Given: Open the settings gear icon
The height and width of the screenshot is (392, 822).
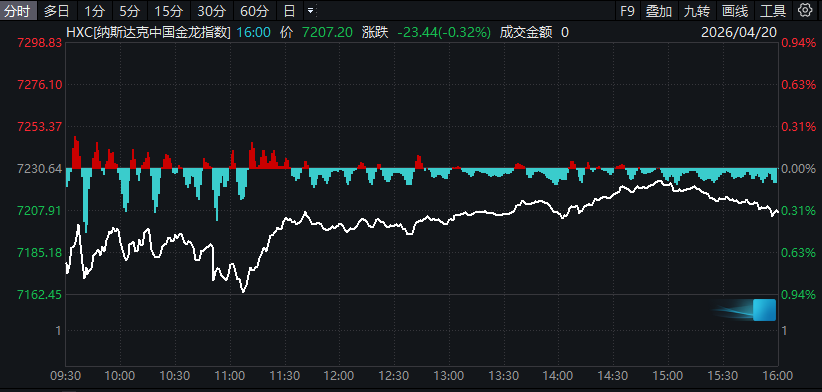Looking at the screenshot, I should pyautogui.click(x=804, y=10).
